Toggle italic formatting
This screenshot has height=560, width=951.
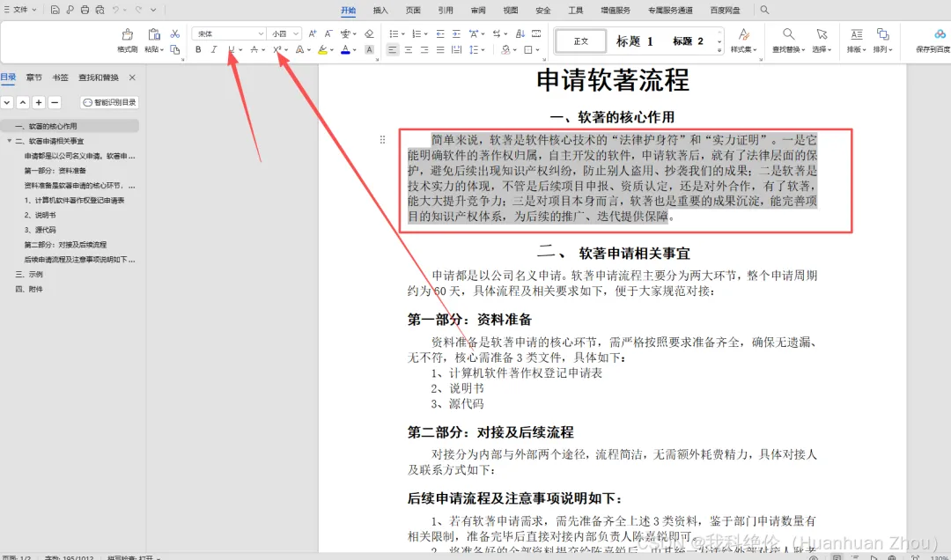click(214, 50)
